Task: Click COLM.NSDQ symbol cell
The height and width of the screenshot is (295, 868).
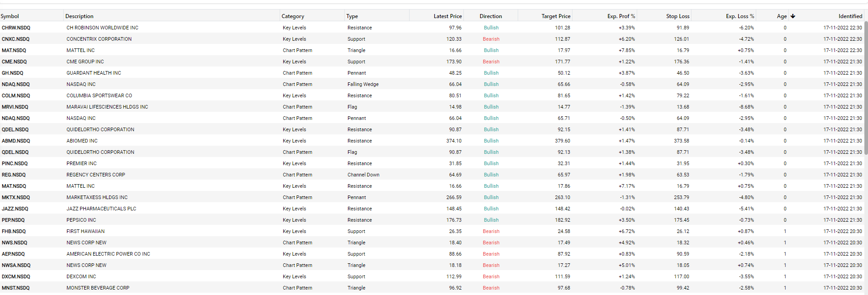Action: point(16,95)
